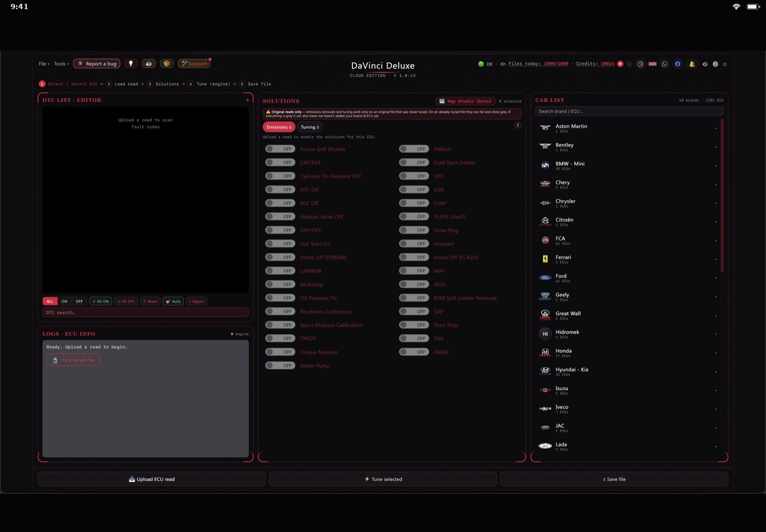The image size is (766, 532).
Task: Expand the JAC brand row arrow
Action: click(716, 428)
